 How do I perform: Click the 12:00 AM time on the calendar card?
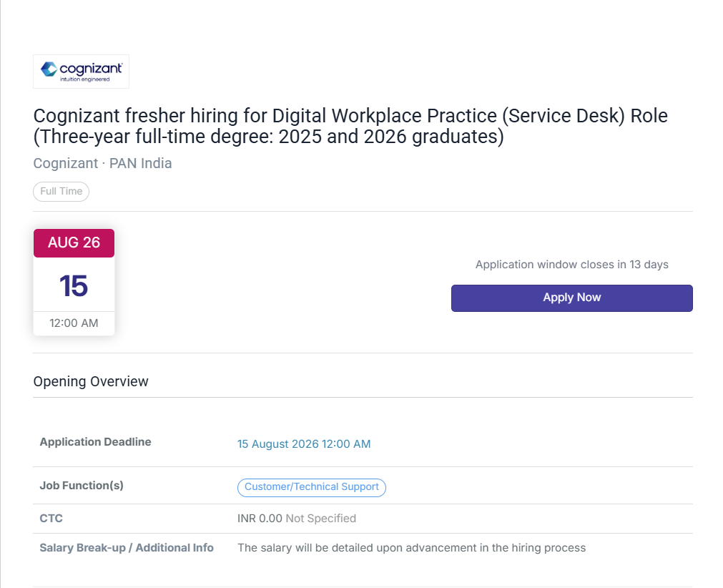pyautogui.click(x=74, y=323)
